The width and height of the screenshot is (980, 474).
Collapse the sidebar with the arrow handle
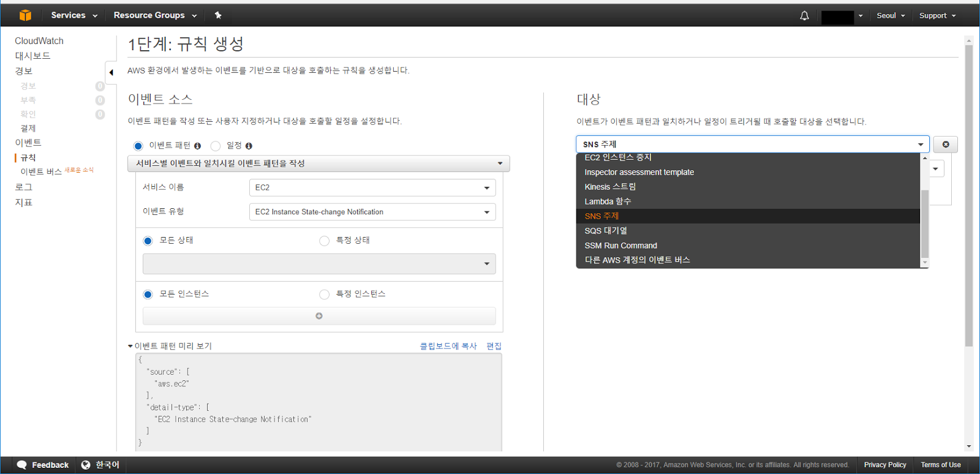[x=111, y=72]
